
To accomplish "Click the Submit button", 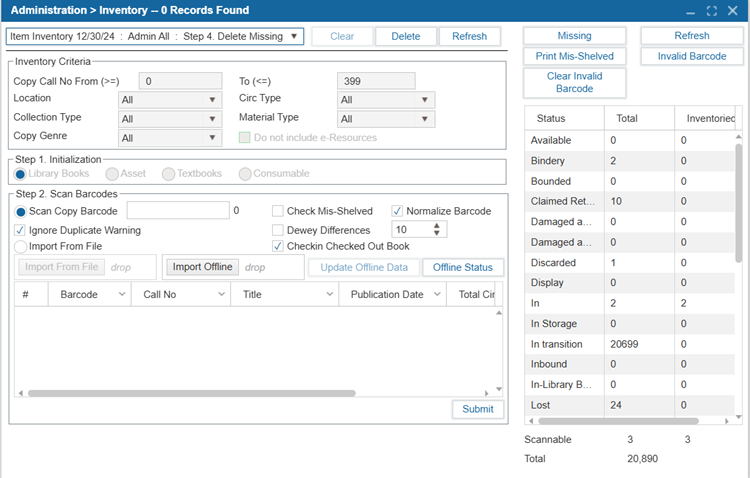I will 478,409.
